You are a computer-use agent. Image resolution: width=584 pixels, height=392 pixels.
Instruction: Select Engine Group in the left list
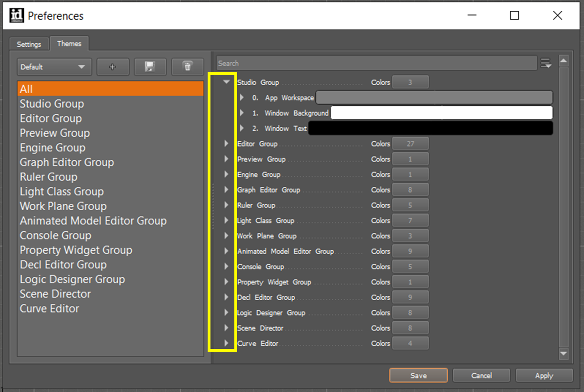(111, 148)
